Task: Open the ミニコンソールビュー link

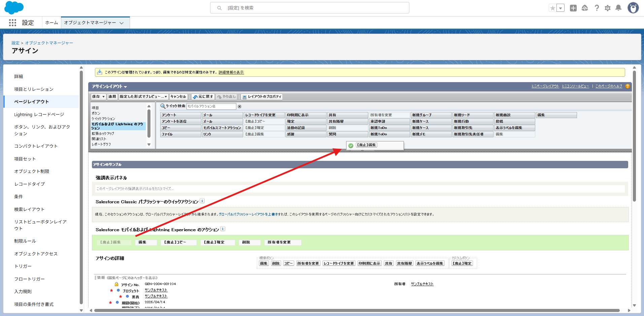Action: 575,86
